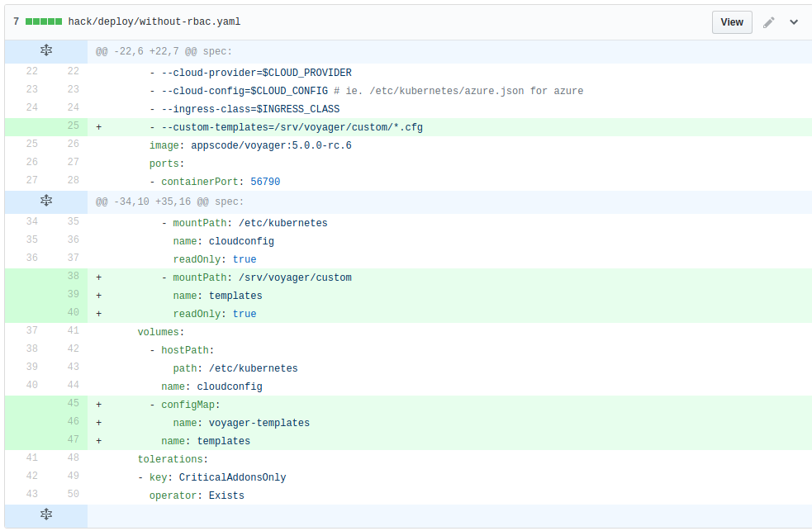812x531 pixels.
Task: Expand hidden lines above line 22
Action: 46,51
